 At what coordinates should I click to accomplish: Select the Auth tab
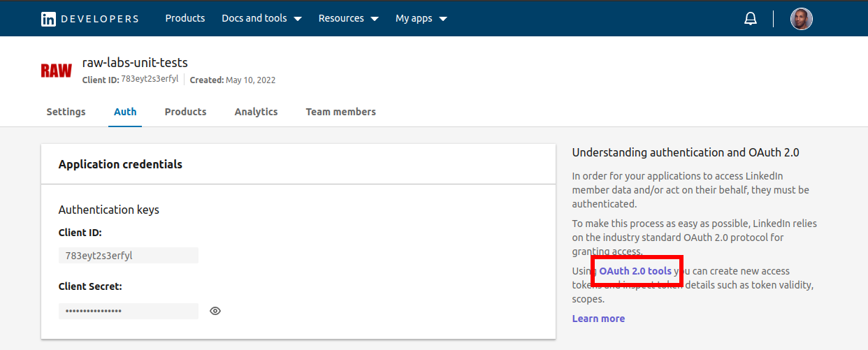pyautogui.click(x=125, y=112)
